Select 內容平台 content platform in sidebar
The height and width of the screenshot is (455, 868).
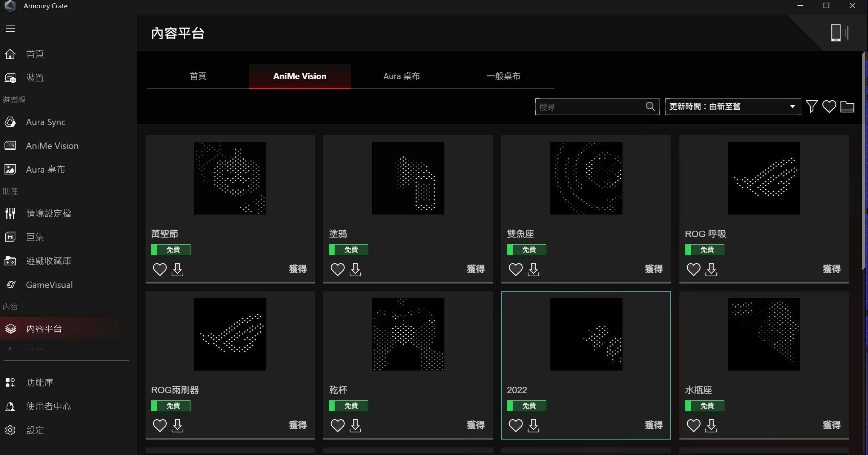60,329
